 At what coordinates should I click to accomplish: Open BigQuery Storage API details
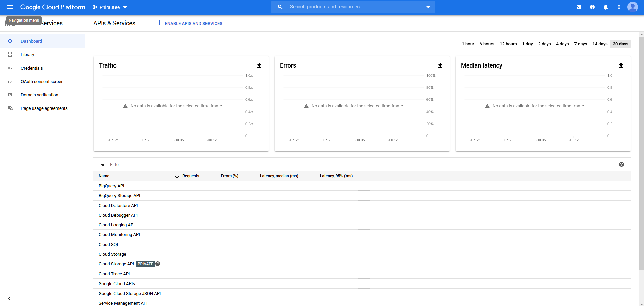click(120, 195)
